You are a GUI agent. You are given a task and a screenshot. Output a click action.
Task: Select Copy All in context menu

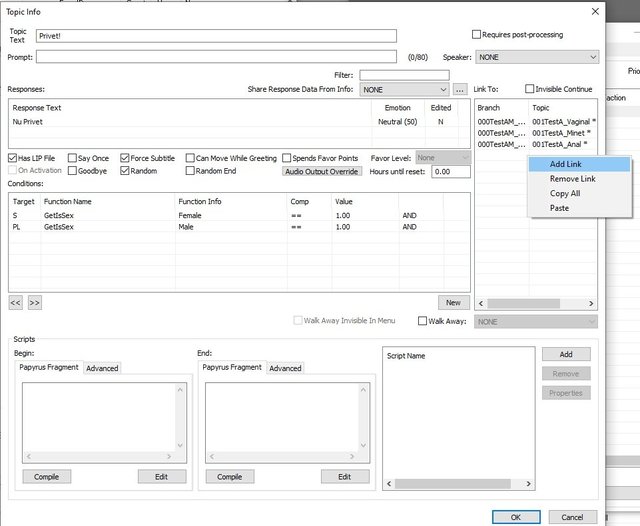coord(565,193)
